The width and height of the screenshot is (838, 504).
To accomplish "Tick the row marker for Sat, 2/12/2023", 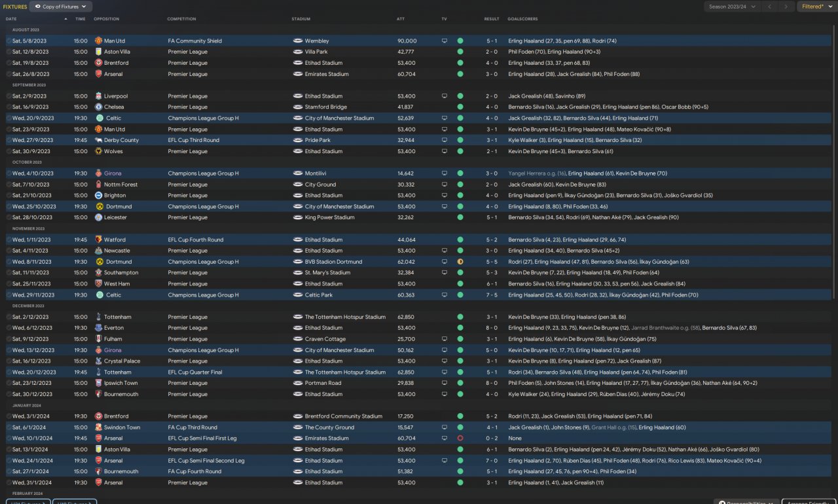I will (x=9, y=317).
